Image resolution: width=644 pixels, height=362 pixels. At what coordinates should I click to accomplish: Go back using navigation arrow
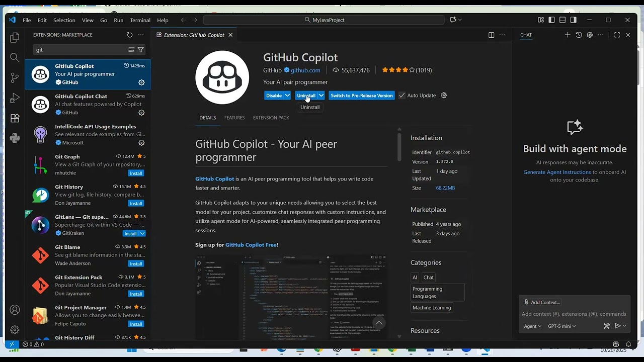pos(184,20)
